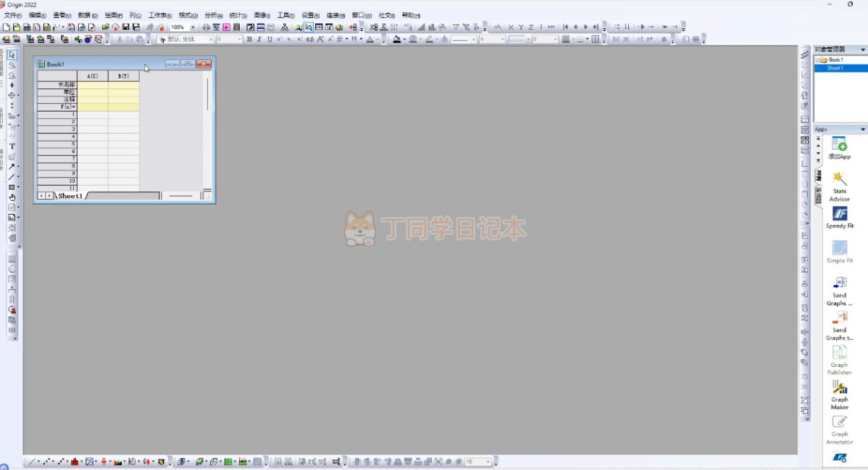
Task: Open the font size dropdown
Action: (x=239, y=39)
